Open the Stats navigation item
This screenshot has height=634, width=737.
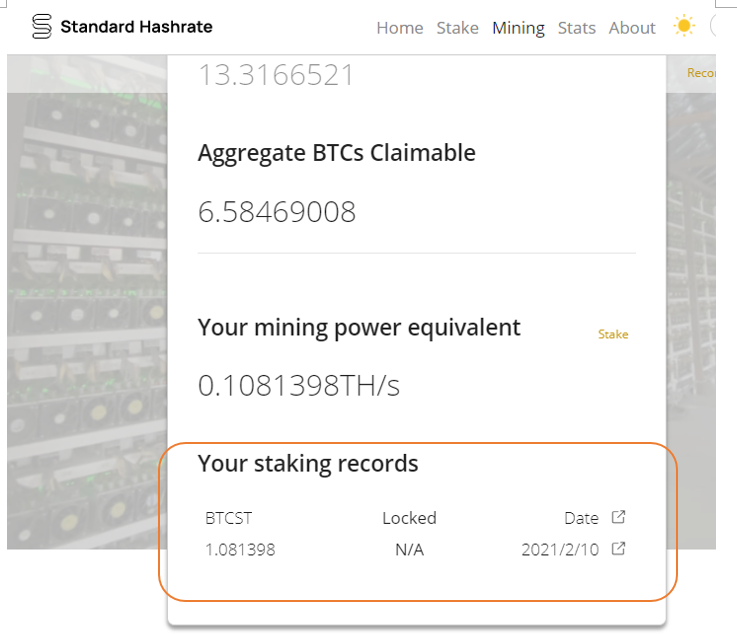(577, 28)
